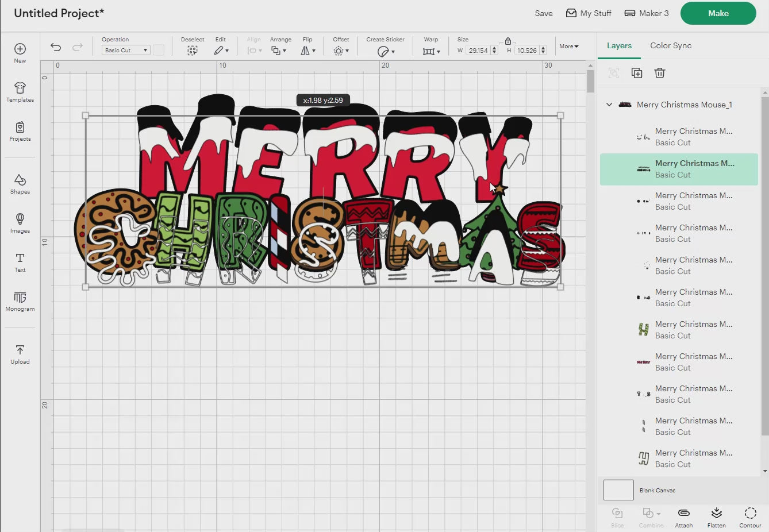Open My Stuff
This screenshot has height=532, width=769.
589,13
